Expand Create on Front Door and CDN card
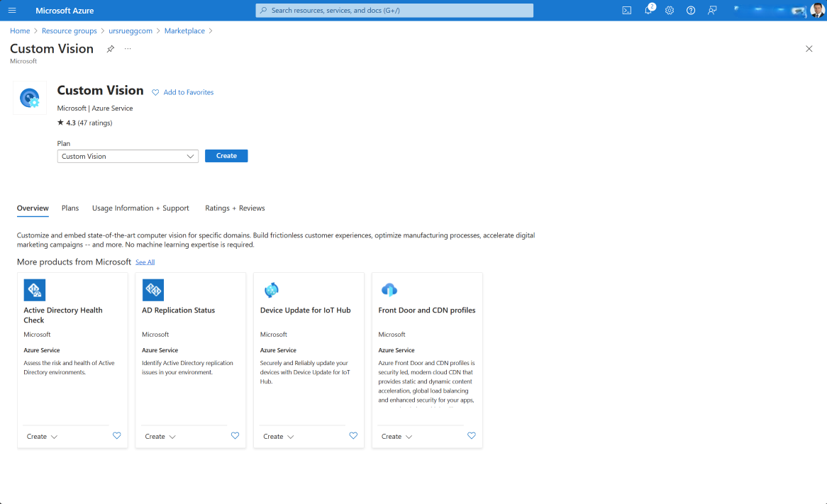 [396, 437]
